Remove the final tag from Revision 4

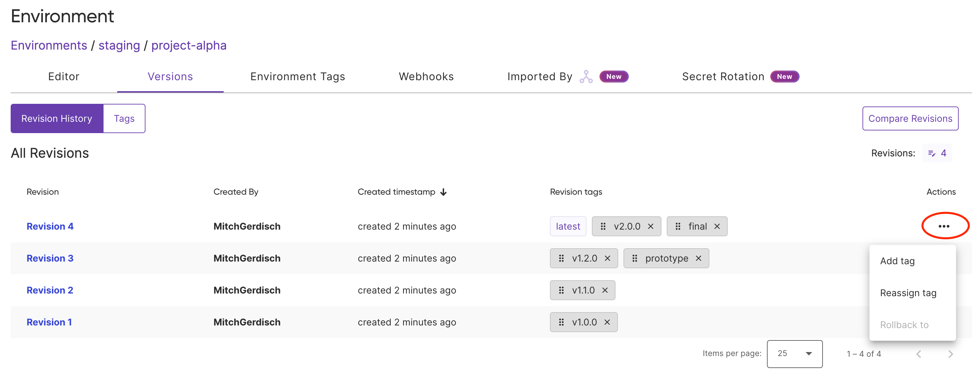[x=717, y=226]
